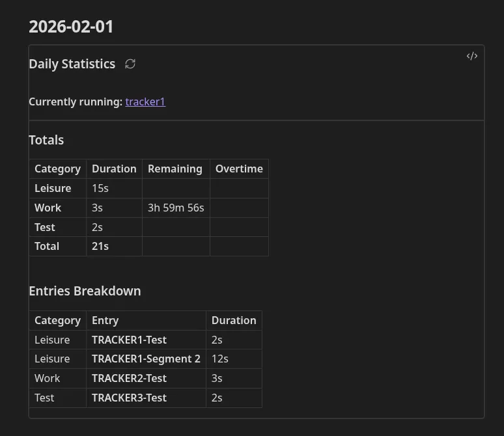The width and height of the screenshot is (504, 436).
Task: Click the Leisure row in Totals table
Action: [x=149, y=188]
